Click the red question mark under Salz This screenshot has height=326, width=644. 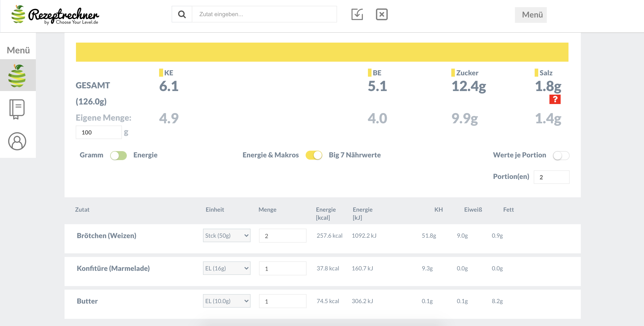[555, 99]
